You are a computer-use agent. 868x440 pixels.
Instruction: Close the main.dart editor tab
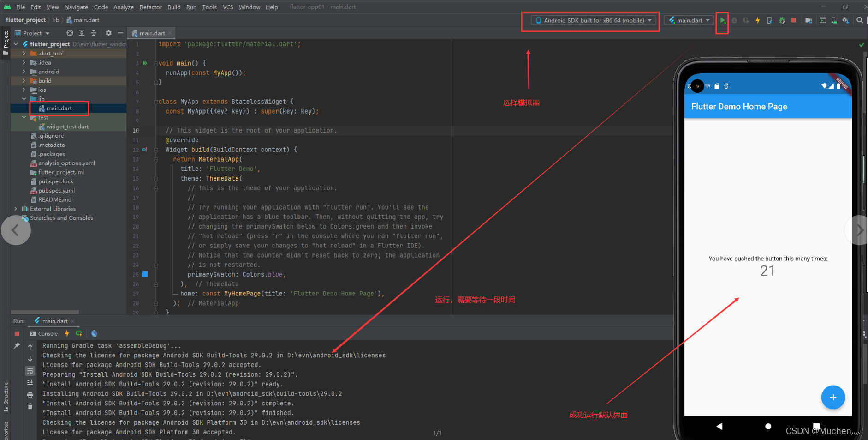(x=170, y=33)
